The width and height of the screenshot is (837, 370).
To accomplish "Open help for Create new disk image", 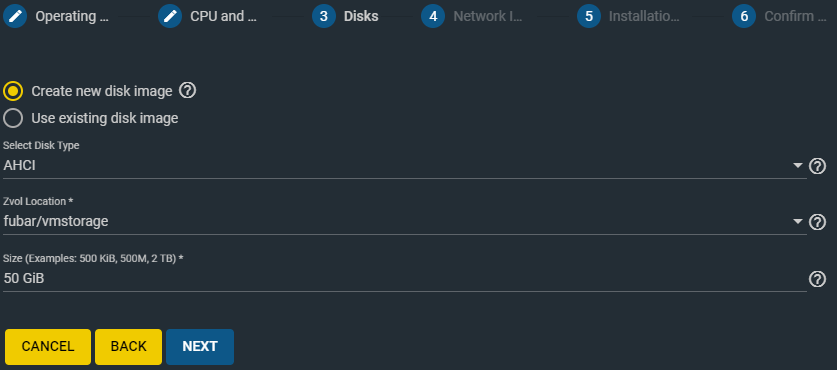I will [x=187, y=91].
